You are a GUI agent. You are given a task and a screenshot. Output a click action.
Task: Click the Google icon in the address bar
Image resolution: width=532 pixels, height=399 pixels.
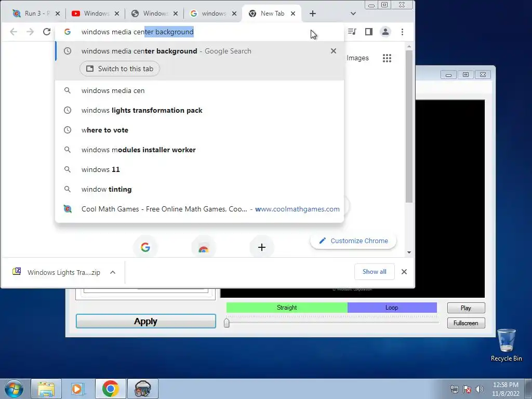click(68, 32)
